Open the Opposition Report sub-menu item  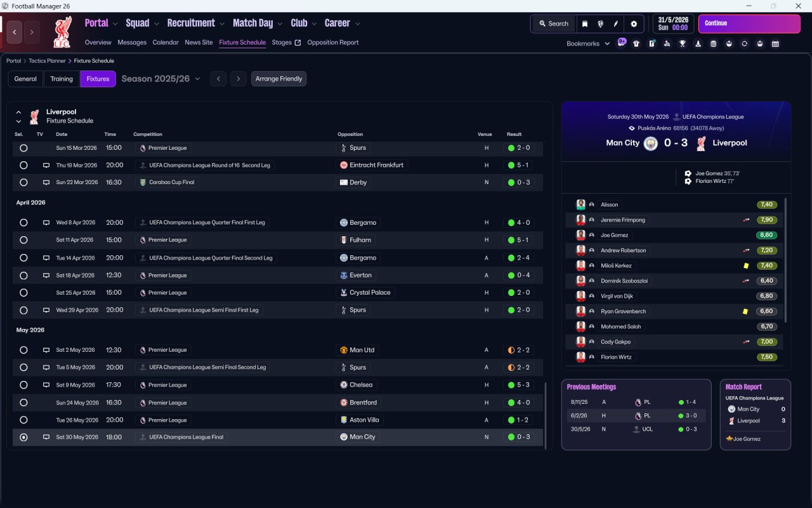pyautogui.click(x=333, y=43)
